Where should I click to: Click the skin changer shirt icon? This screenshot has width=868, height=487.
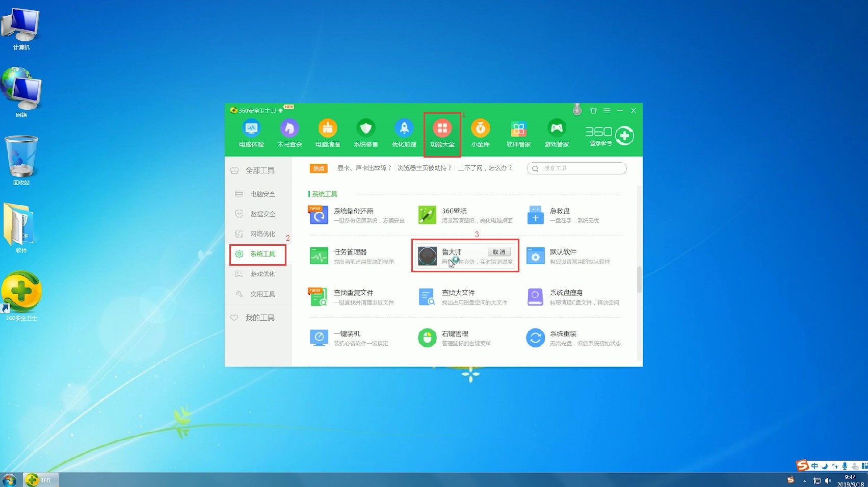coord(593,110)
